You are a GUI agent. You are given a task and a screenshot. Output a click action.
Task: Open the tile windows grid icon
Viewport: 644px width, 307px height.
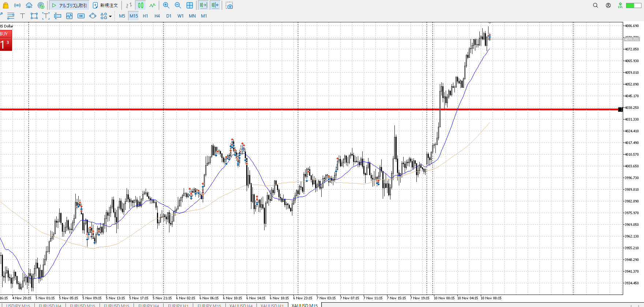[190, 5]
